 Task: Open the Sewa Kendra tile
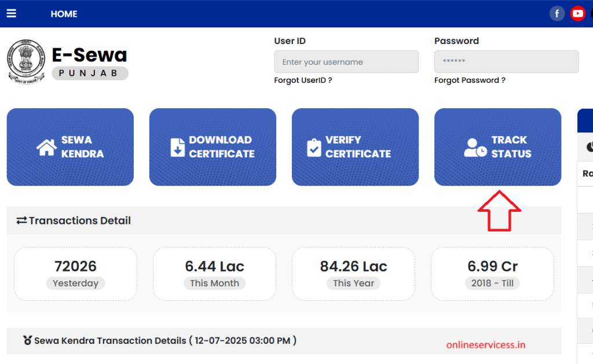point(70,147)
